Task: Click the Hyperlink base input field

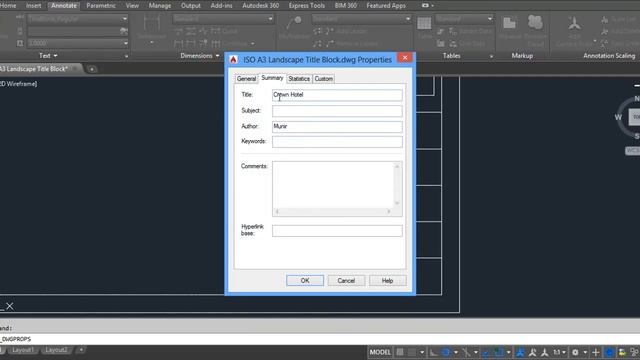Action: (x=337, y=231)
